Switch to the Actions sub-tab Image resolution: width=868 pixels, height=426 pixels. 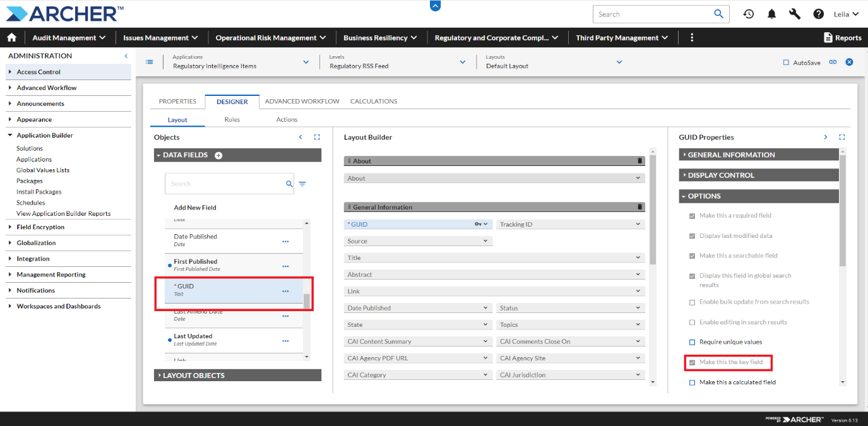[287, 119]
